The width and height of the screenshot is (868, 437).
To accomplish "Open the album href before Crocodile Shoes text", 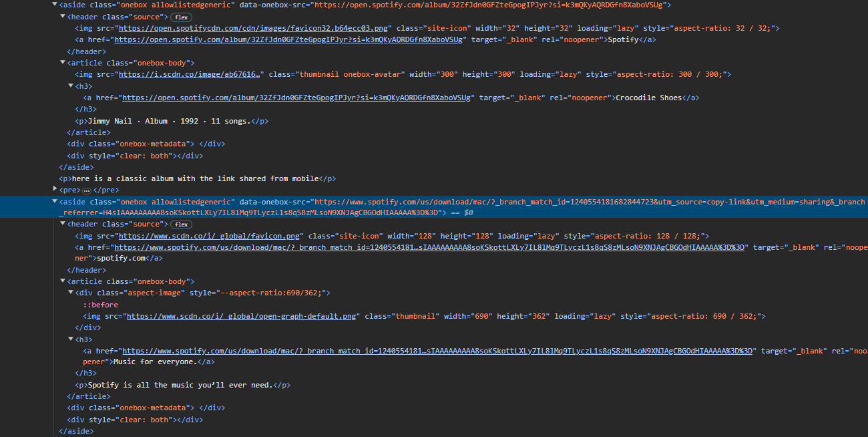I will point(296,98).
